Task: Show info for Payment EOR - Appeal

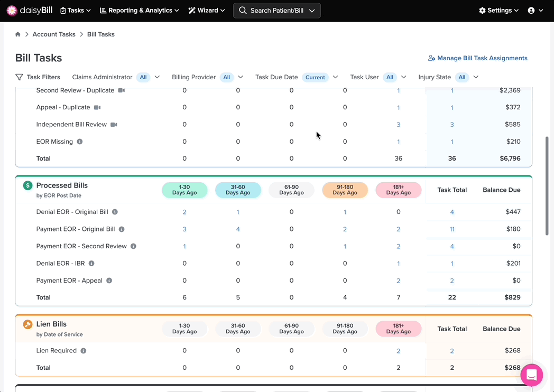Action: coord(109,281)
